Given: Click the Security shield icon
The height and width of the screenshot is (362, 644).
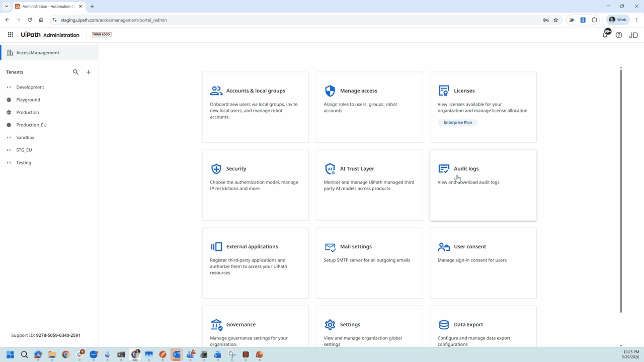Looking at the screenshot, I should (x=216, y=168).
